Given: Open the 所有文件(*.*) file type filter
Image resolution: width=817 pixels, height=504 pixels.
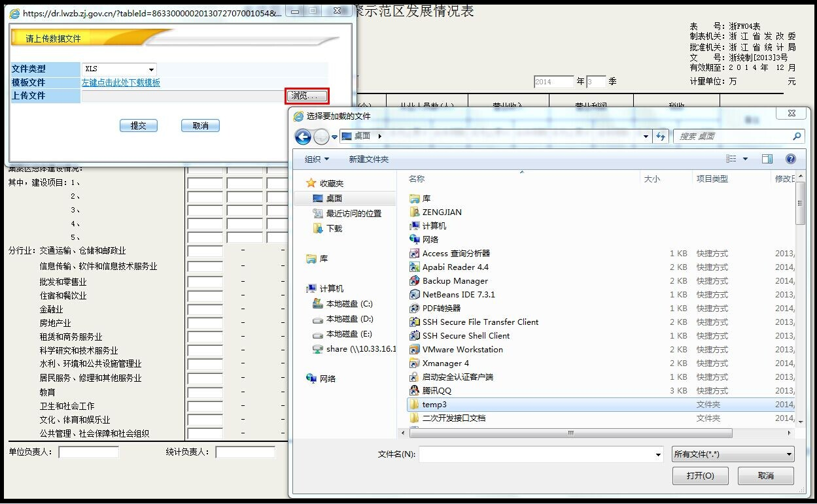Looking at the screenshot, I should click(733, 454).
